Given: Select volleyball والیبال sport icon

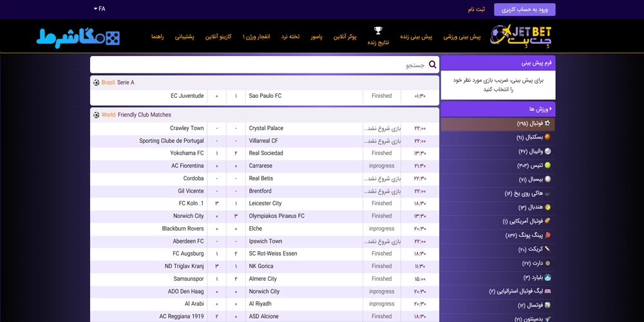Looking at the screenshot, I should click(547, 151).
